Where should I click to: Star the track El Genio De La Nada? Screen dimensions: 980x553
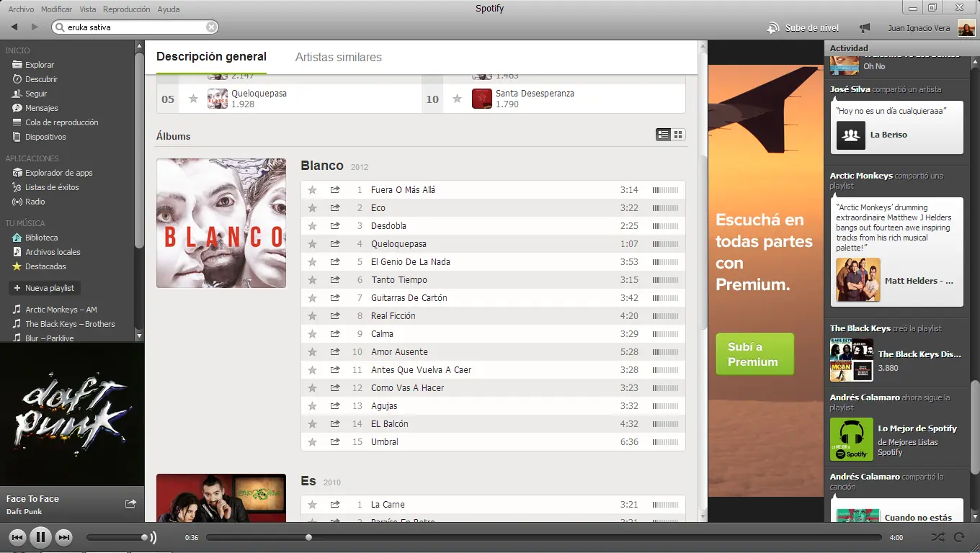312,262
